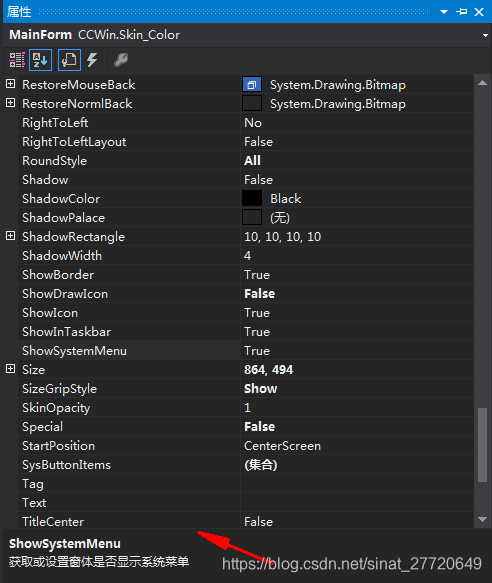
Task: Open the window position dropdown arrow
Action: (444, 12)
